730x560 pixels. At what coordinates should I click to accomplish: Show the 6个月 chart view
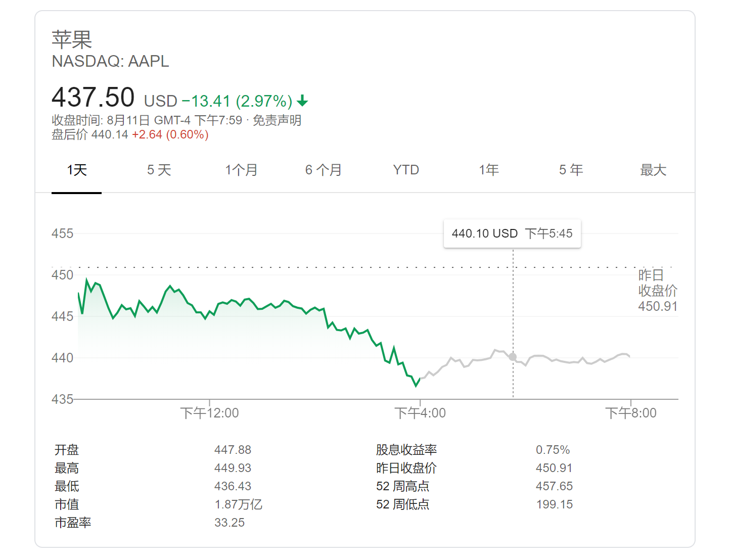point(324,170)
